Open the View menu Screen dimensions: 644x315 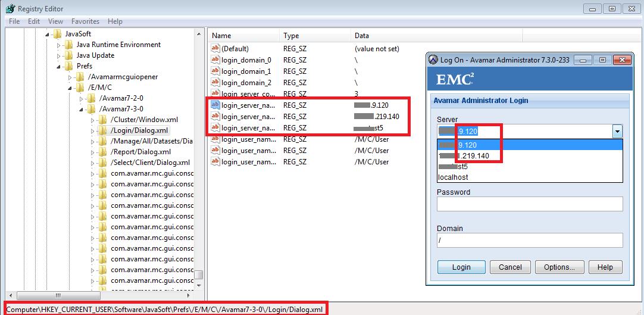(55, 21)
